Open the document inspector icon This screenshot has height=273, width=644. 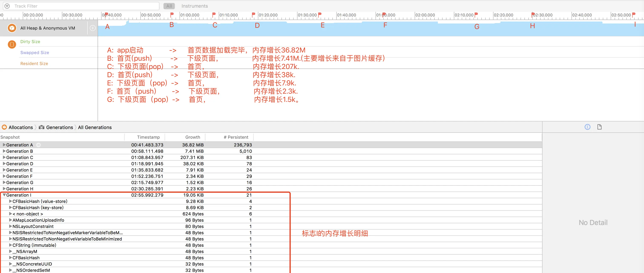tap(599, 127)
